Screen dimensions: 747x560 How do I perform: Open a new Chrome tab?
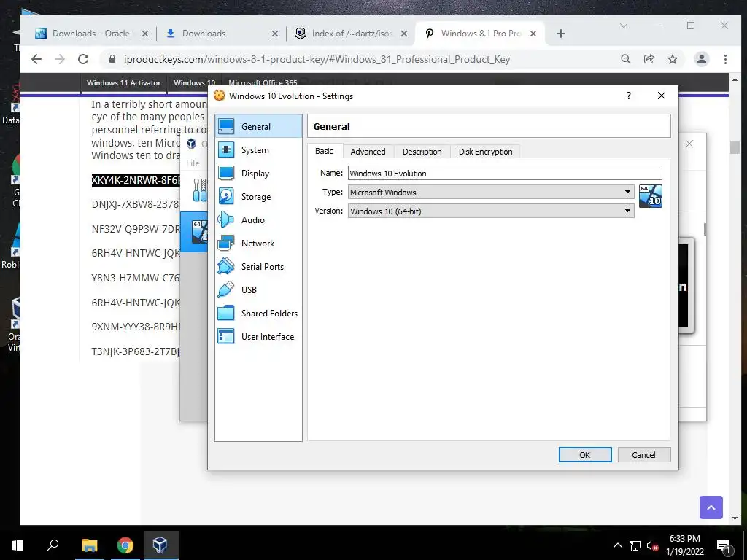(x=561, y=34)
